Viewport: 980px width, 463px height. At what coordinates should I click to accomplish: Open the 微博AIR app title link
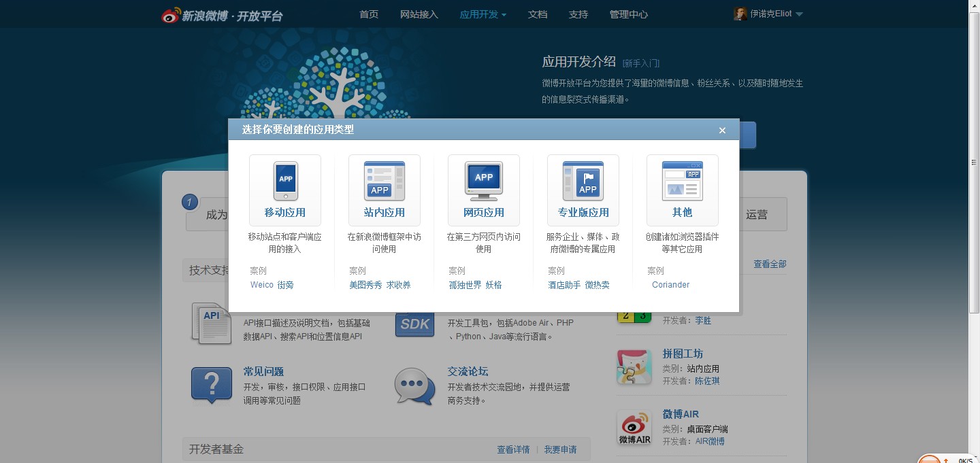[681, 414]
